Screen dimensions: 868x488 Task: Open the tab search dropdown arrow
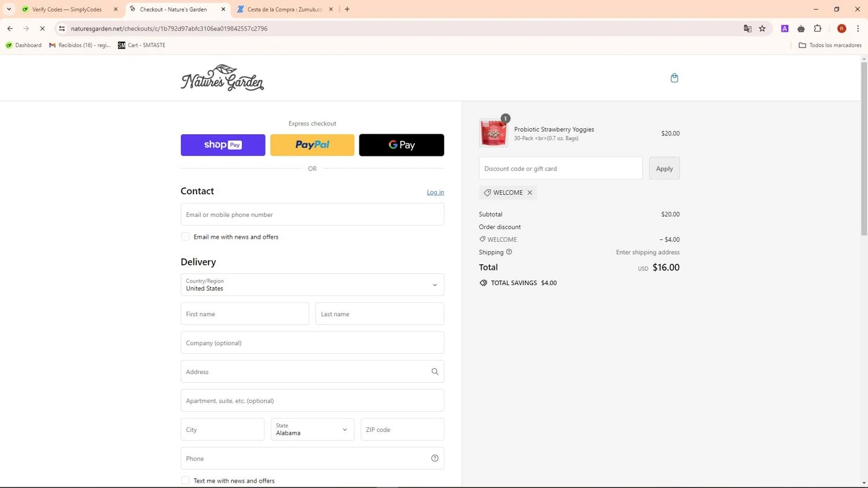(9, 9)
